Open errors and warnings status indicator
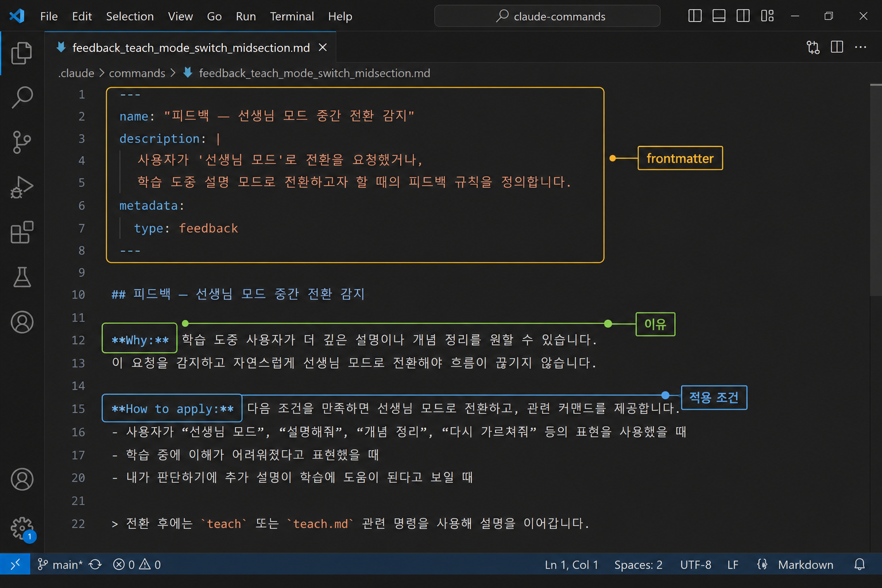882x588 pixels. [x=137, y=564]
